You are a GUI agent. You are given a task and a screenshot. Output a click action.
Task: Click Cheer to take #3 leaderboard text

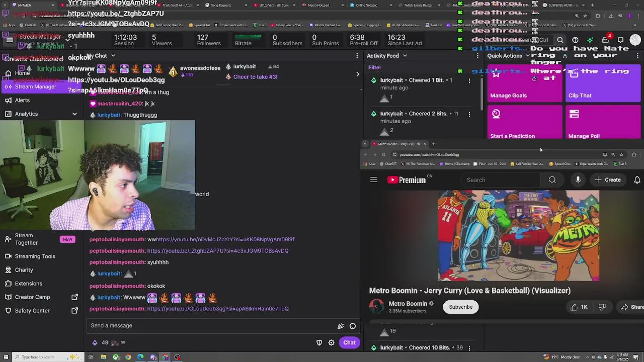[255, 77]
